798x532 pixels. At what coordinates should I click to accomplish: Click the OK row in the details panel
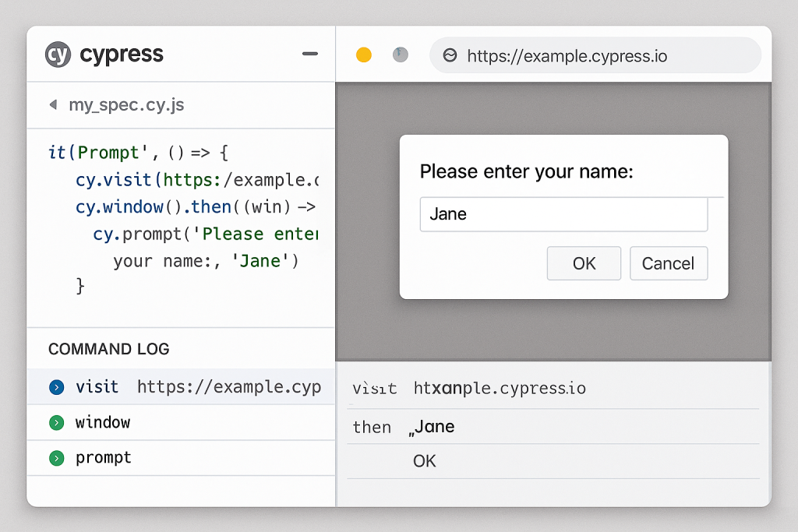(x=553, y=461)
